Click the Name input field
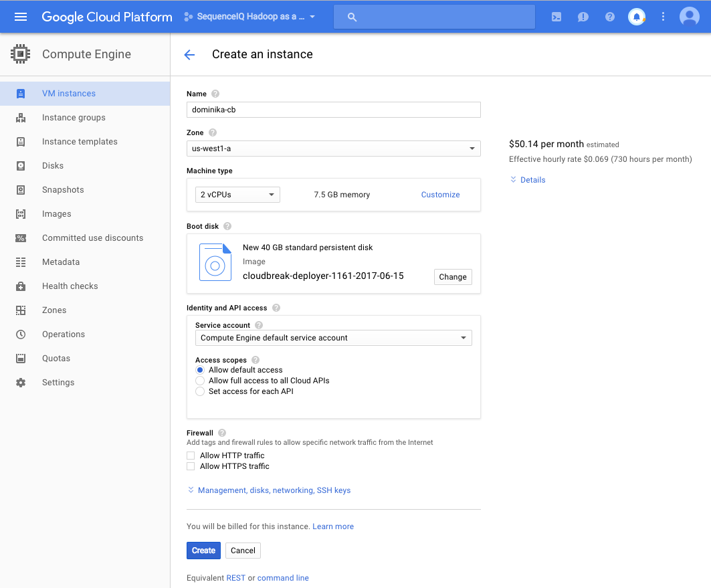The image size is (711, 588). 333,110
